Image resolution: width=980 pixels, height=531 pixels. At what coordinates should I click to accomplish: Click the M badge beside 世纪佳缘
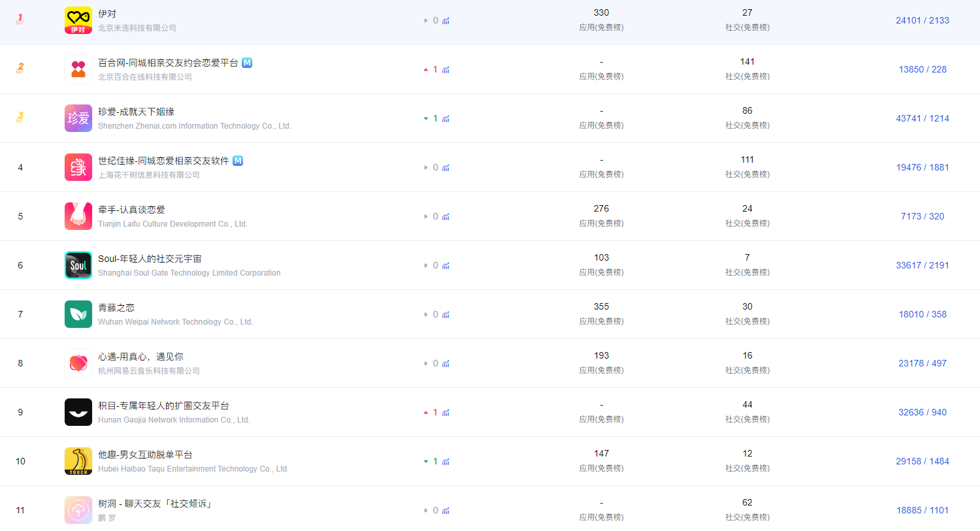238,161
